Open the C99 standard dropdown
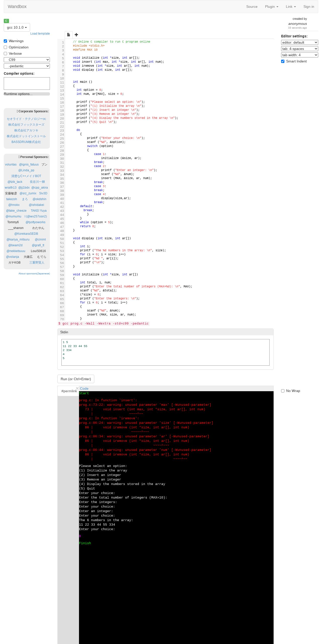Screen dimensions: 322x644 27,60
